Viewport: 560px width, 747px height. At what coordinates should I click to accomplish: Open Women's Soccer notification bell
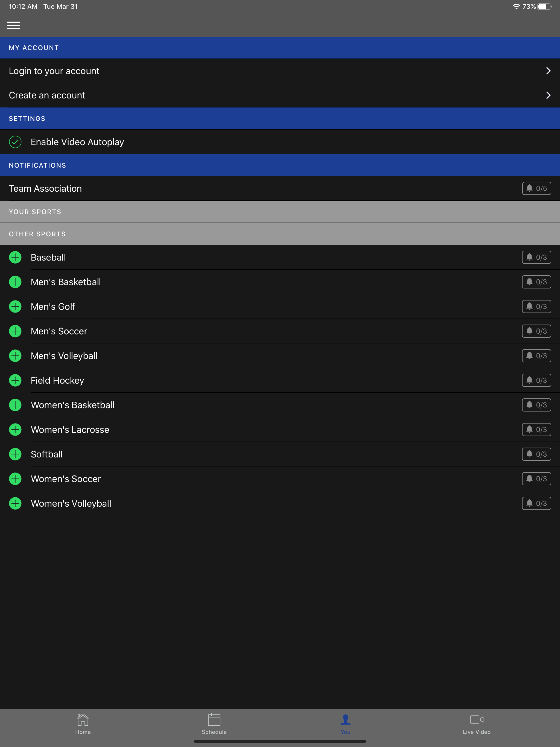(536, 479)
